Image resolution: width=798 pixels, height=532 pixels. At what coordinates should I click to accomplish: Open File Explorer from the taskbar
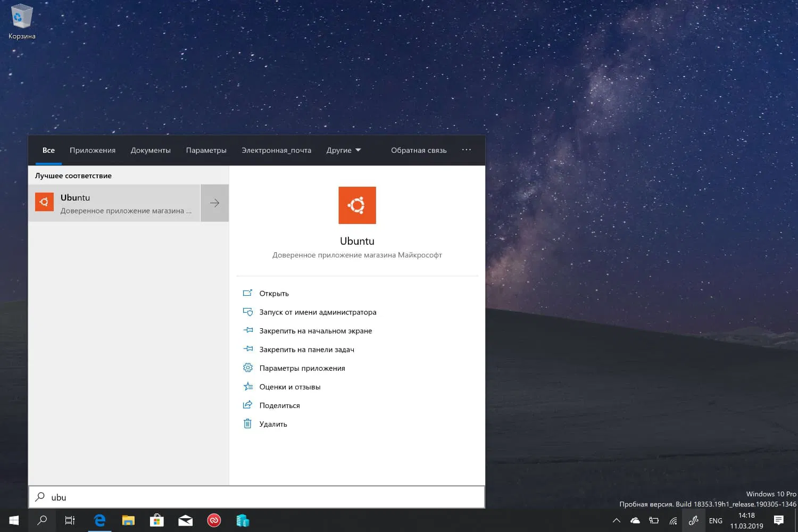[x=128, y=520]
